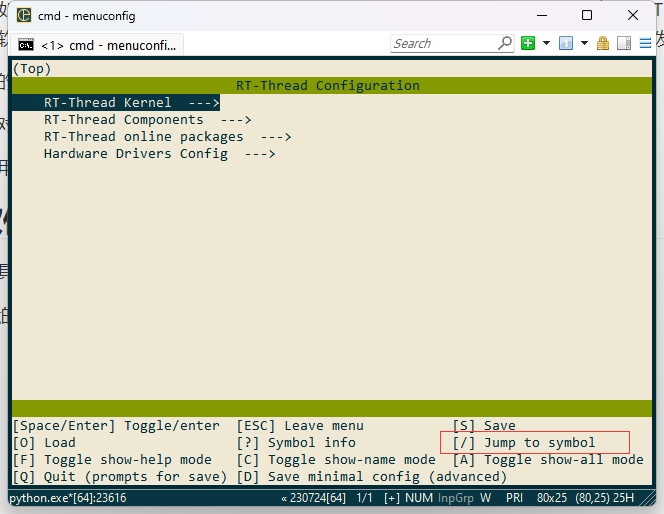The width and height of the screenshot is (664, 514).
Task: Click the 1/1 console count status
Action: [x=364, y=497]
